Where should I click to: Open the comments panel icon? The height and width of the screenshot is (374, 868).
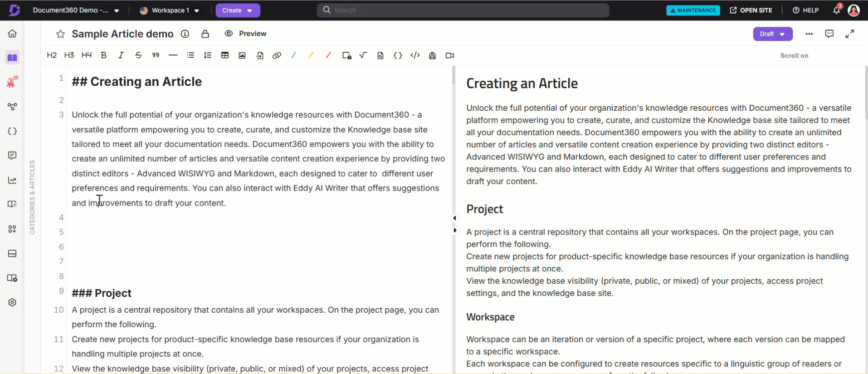click(829, 34)
